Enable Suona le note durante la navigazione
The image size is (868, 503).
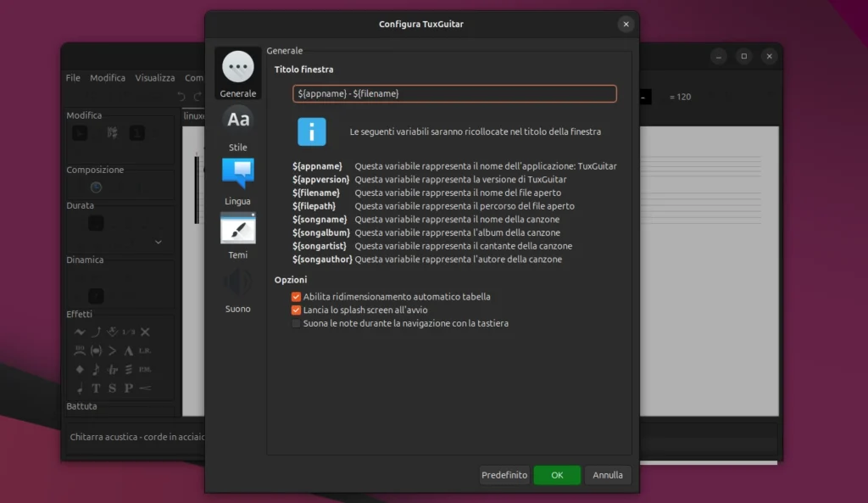(297, 323)
